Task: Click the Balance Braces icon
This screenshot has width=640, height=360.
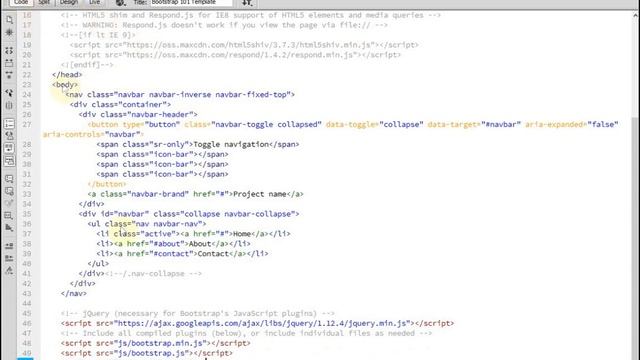Action: 9,105
